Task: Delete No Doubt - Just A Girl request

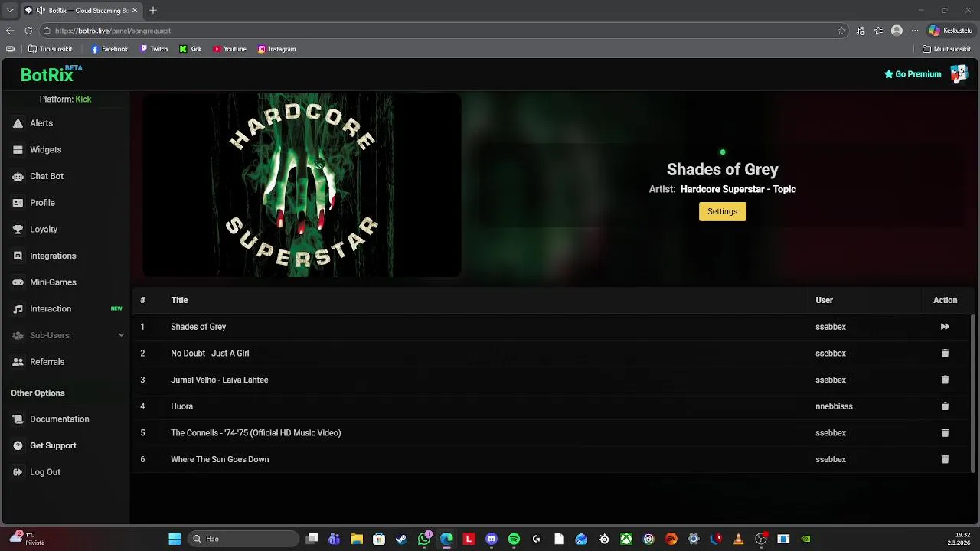Action: (945, 354)
